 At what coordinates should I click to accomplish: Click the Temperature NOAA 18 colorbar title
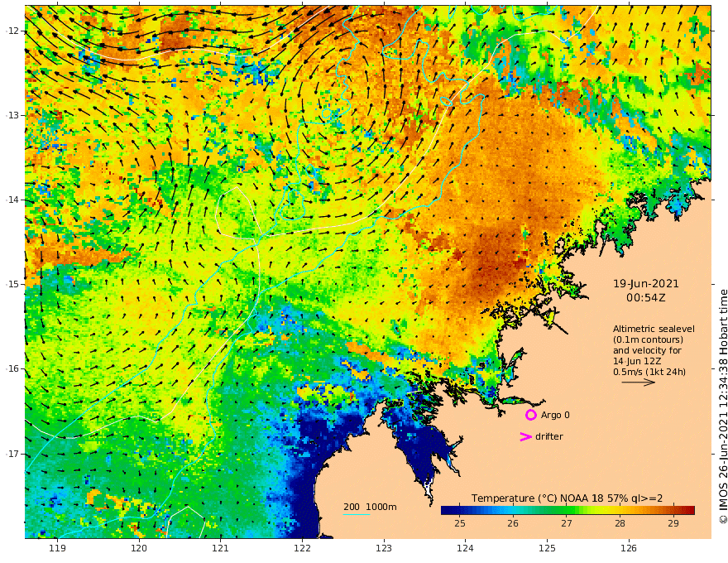point(567,498)
